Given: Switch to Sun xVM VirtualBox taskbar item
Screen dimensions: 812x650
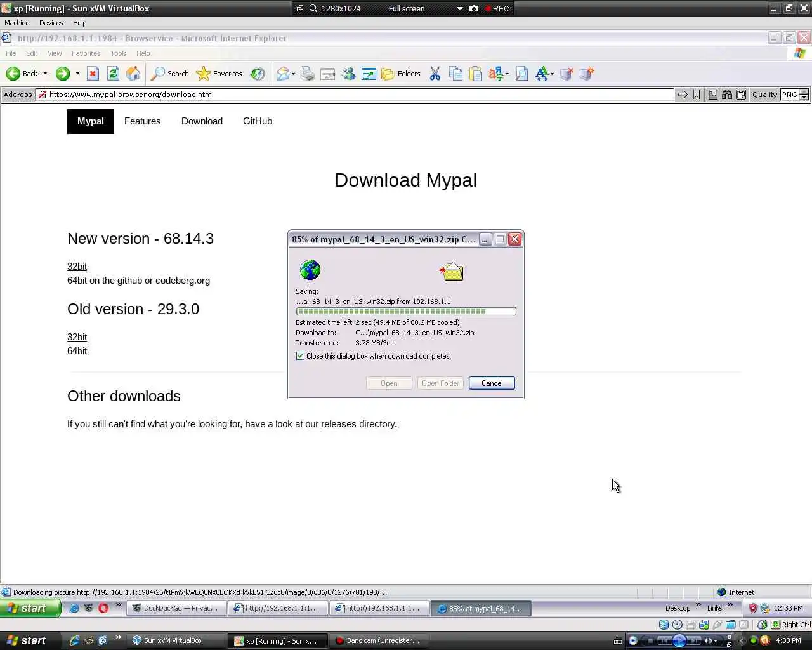Looking at the screenshot, I should point(176,640).
